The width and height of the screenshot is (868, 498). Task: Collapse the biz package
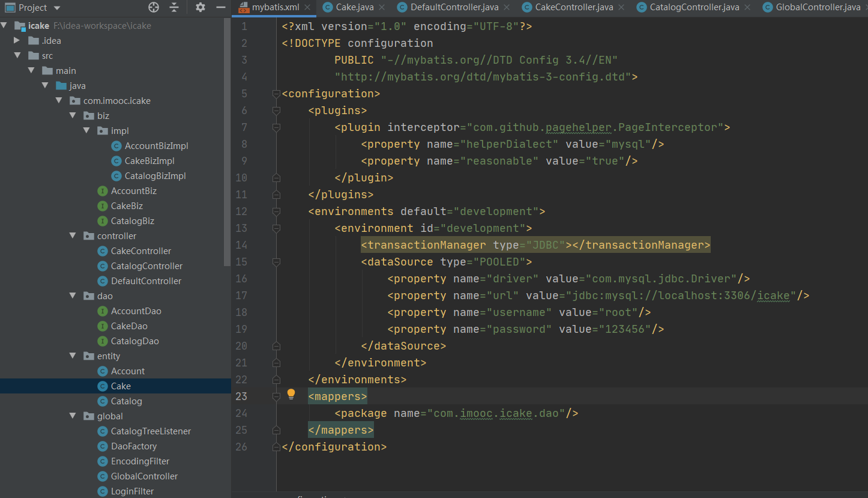click(x=72, y=116)
